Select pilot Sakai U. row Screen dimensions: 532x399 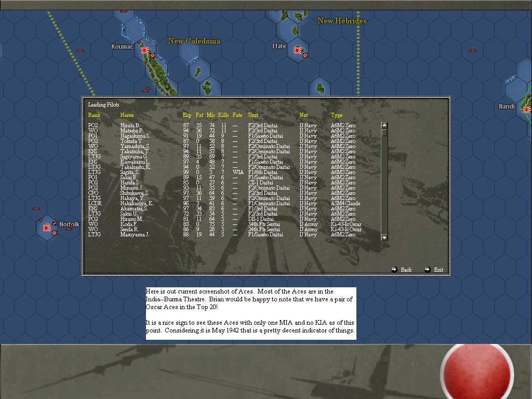click(x=222, y=214)
